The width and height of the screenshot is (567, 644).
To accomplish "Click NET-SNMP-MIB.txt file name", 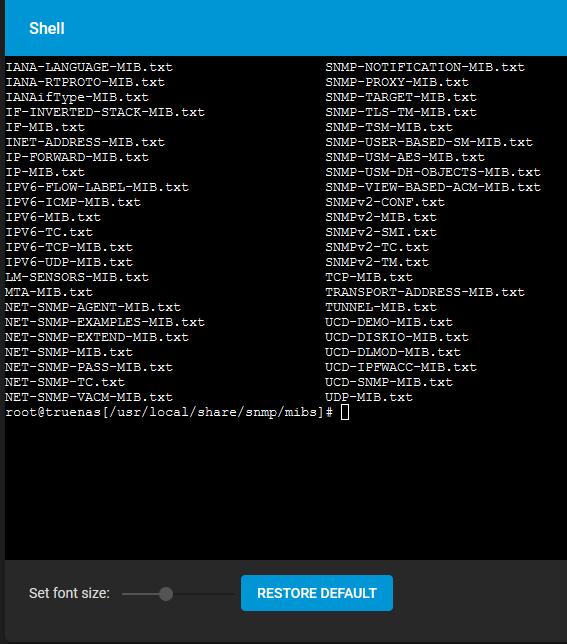I will tap(69, 352).
